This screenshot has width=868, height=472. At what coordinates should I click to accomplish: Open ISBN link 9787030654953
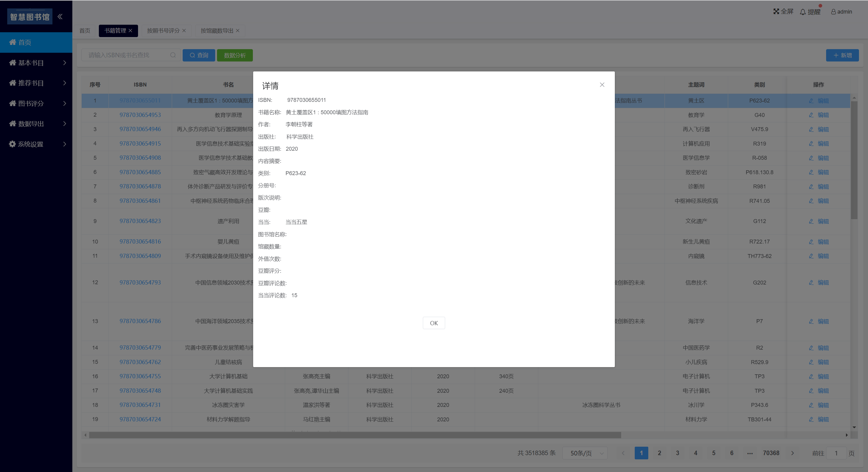tap(140, 115)
